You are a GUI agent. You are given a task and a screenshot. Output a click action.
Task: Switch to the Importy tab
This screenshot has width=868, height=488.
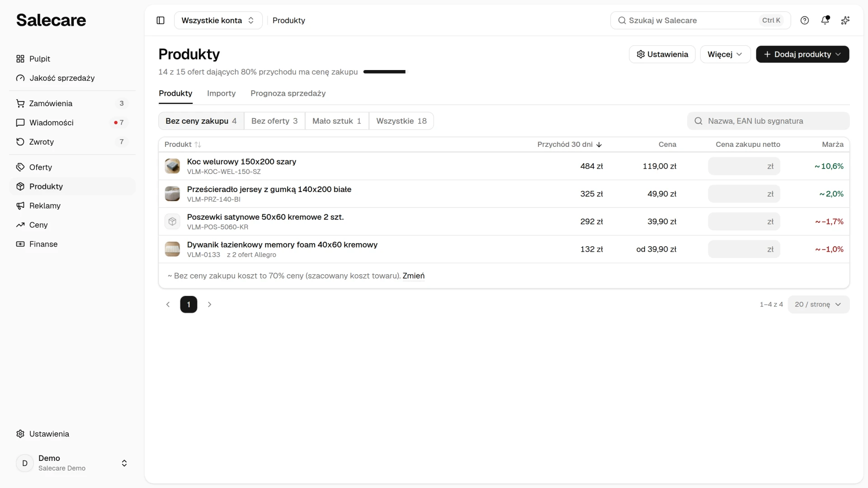221,94
